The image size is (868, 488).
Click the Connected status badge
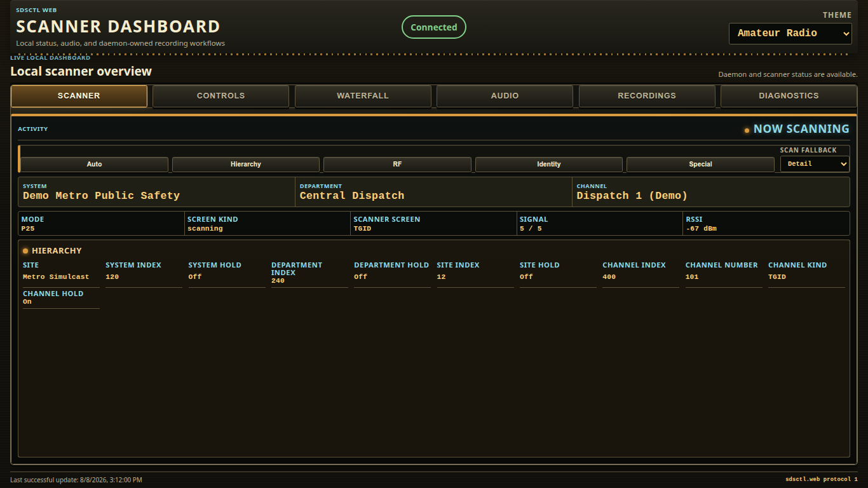tap(434, 27)
